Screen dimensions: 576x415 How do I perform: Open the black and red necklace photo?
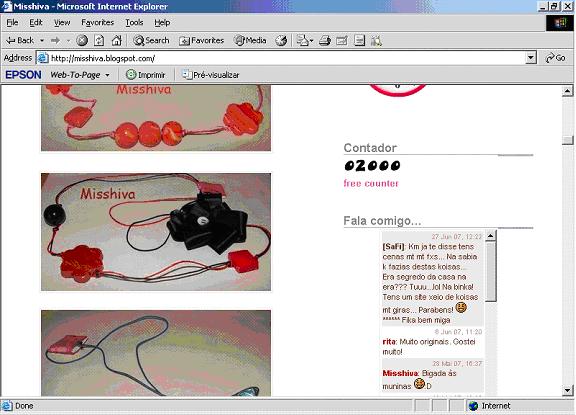tap(156, 232)
